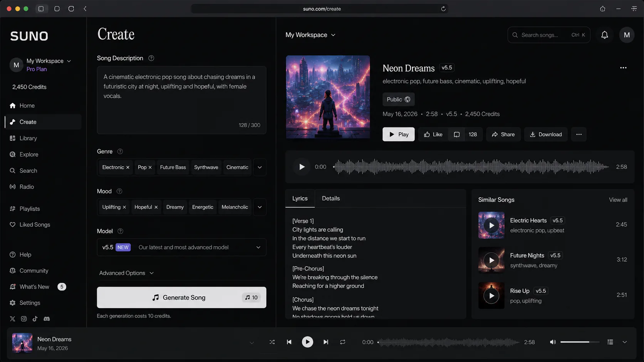Click the Genre help icon
This screenshot has height=362, width=644.
click(x=120, y=152)
